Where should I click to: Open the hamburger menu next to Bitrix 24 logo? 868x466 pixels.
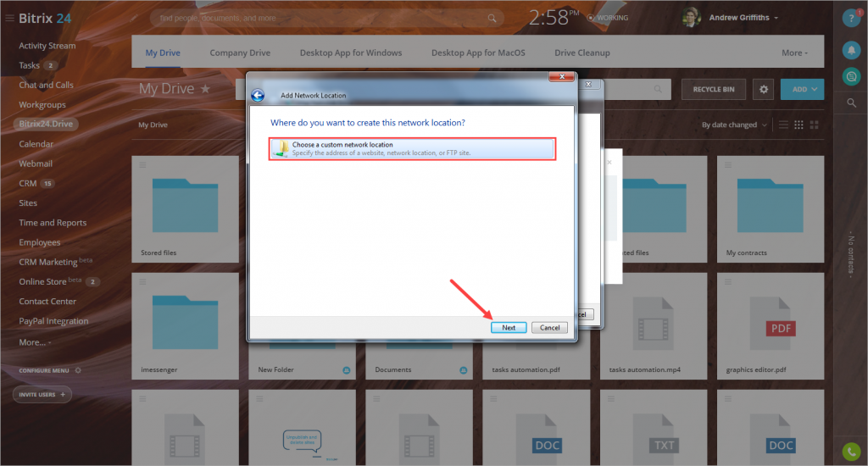tap(9, 19)
